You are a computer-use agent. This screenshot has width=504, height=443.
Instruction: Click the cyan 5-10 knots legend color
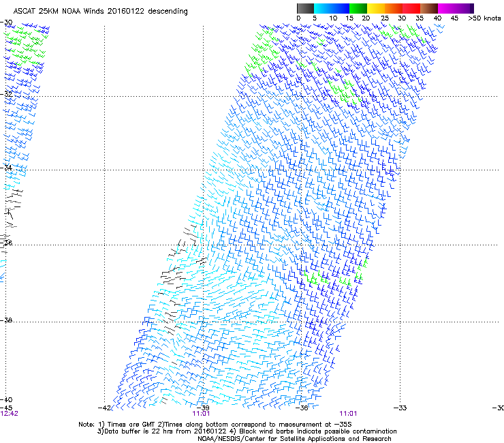click(x=323, y=8)
